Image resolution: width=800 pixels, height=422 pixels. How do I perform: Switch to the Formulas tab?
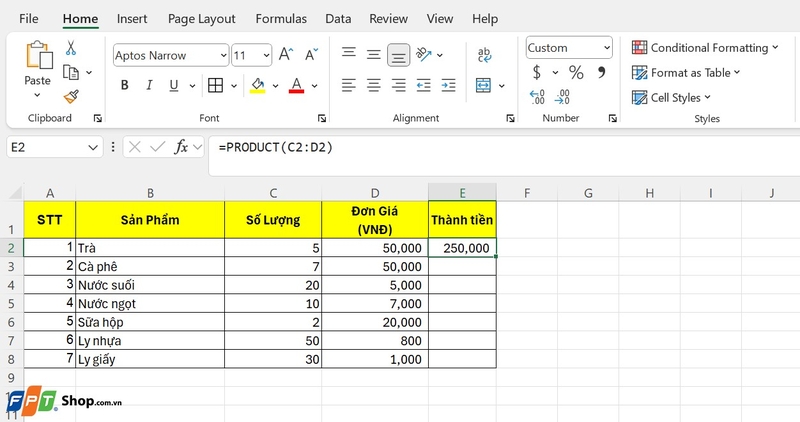coord(281,19)
